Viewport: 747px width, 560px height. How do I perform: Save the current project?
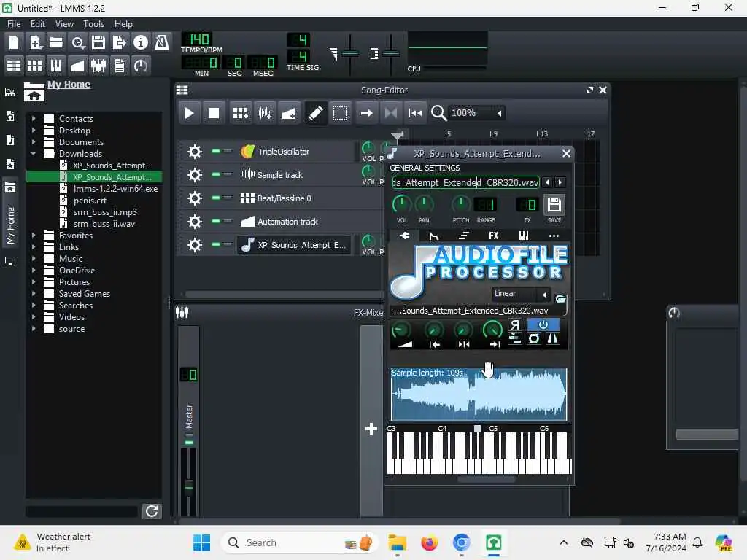point(98,43)
